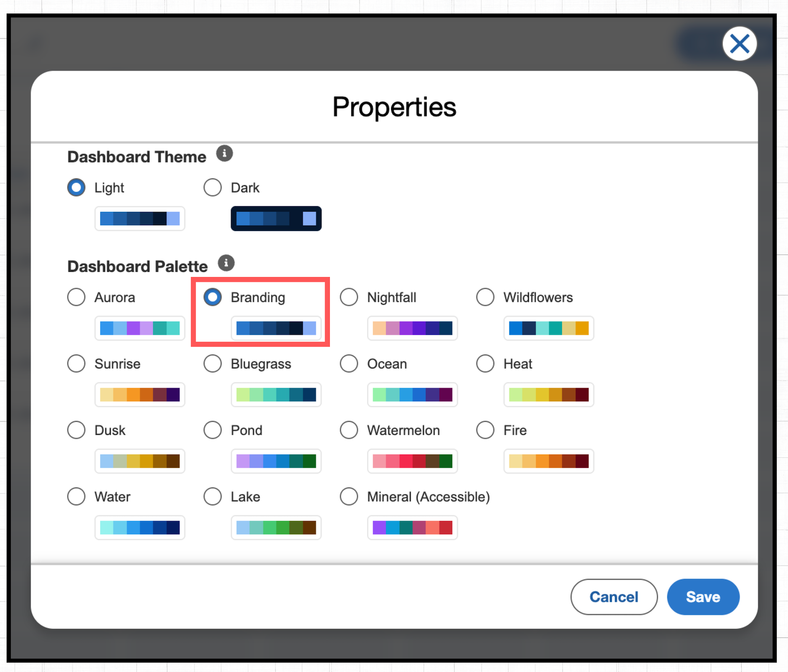788x672 pixels.
Task: Click the Lake palette preview swatch
Action: click(x=276, y=528)
